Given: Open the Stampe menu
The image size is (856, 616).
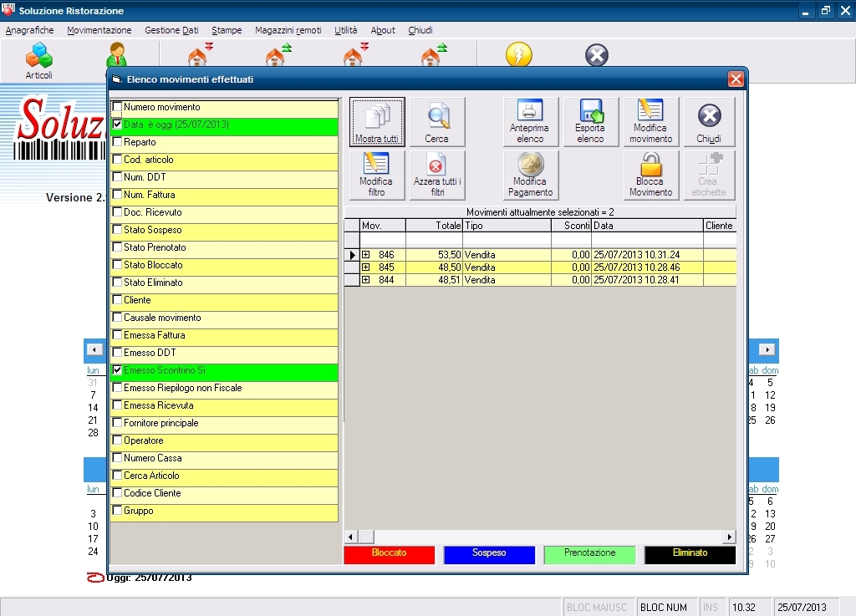Looking at the screenshot, I should 227,30.
